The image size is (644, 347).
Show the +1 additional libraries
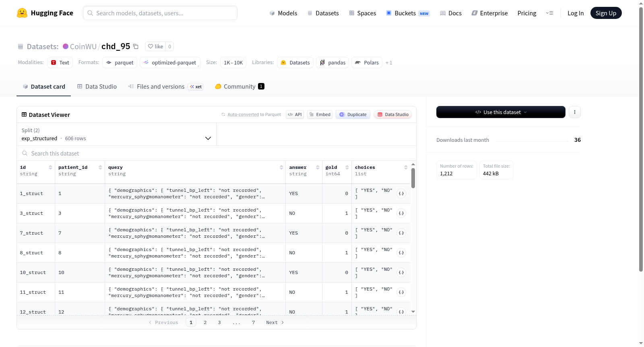click(x=389, y=63)
